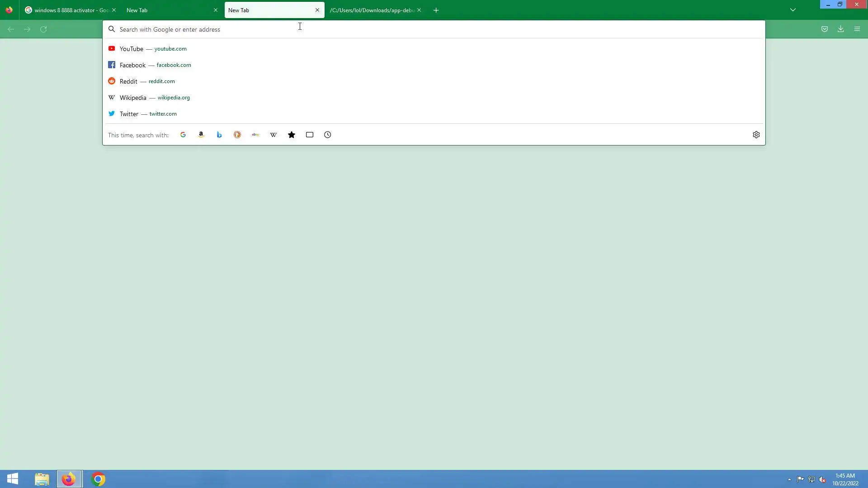Open a new tab with plus button
Image resolution: width=868 pixels, height=488 pixels.
pos(436,10)
